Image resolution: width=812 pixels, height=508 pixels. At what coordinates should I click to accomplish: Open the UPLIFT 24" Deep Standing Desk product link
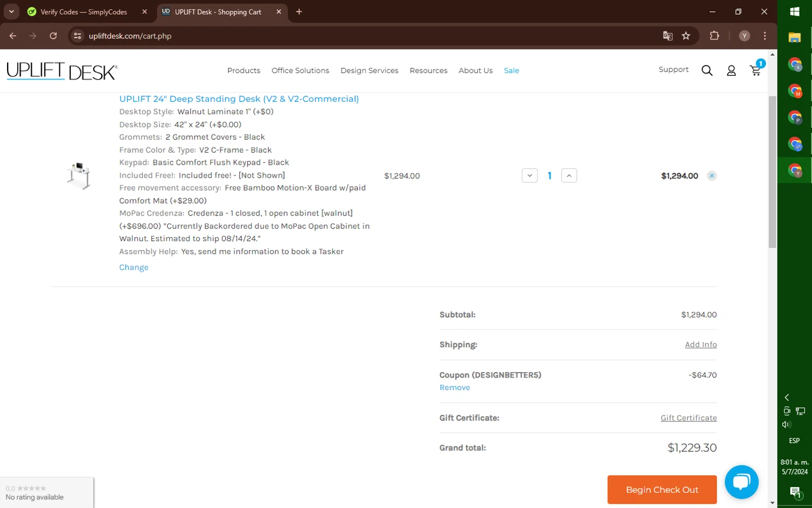pos(239,99)
